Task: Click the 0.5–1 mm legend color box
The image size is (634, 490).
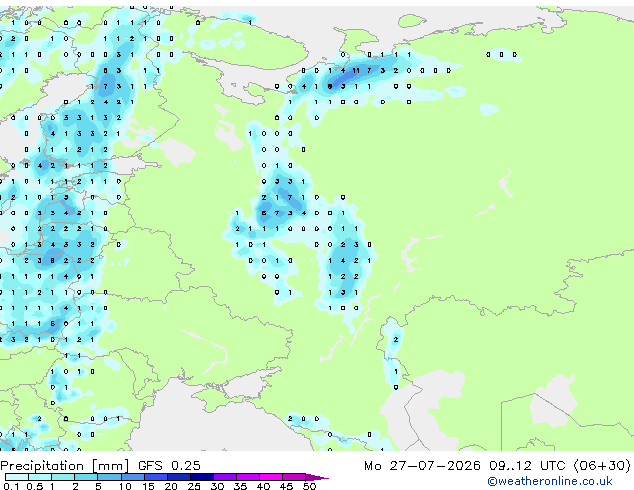Action: pyautogui.click(x=40, y=477)
